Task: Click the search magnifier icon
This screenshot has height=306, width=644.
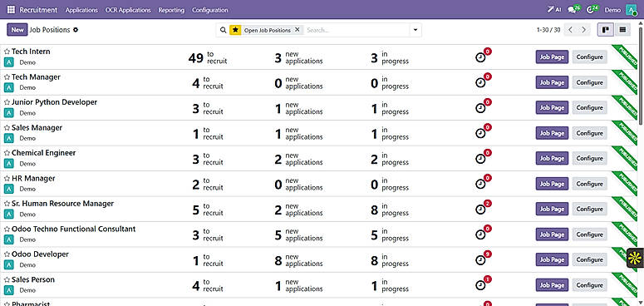Action: click(x=223, y=30)
